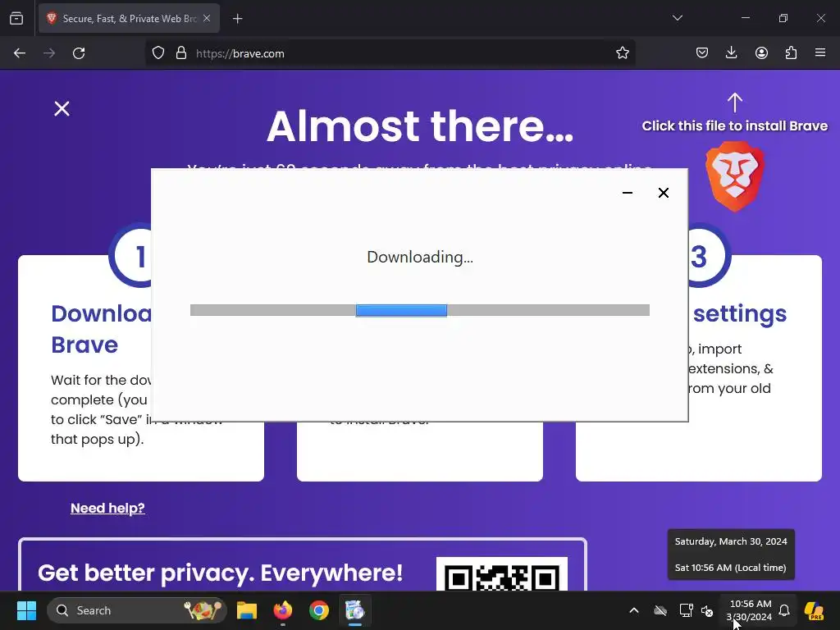Screen dimensions: 840x630
Task: Select the Secure, Fast, & Private tab
Action: 129,18
